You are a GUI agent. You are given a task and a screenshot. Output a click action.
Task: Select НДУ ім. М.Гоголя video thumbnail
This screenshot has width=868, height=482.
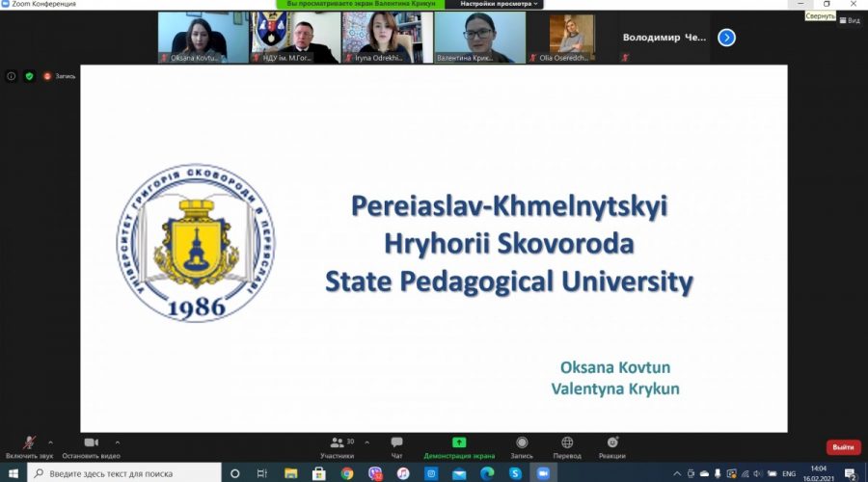[x=296, y=38]
